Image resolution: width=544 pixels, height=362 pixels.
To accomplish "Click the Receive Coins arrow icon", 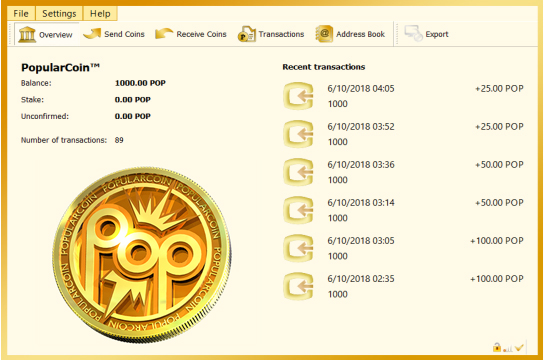I will coord(164,34).
